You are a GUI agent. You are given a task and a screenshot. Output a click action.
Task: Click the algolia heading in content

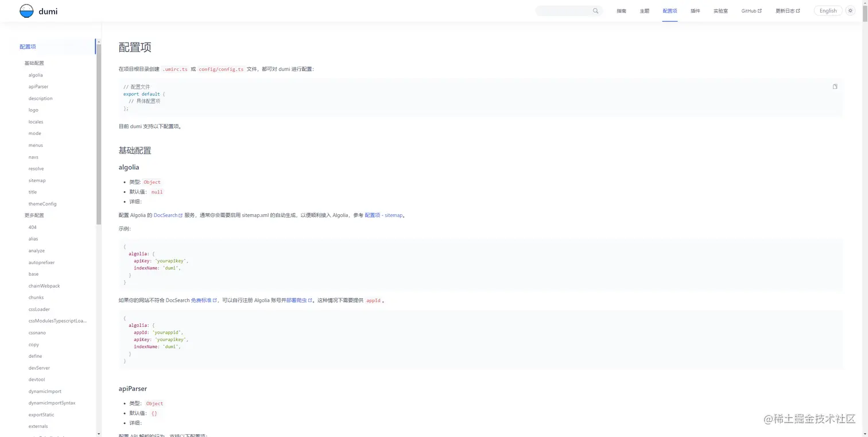click(x=129, y=167)
